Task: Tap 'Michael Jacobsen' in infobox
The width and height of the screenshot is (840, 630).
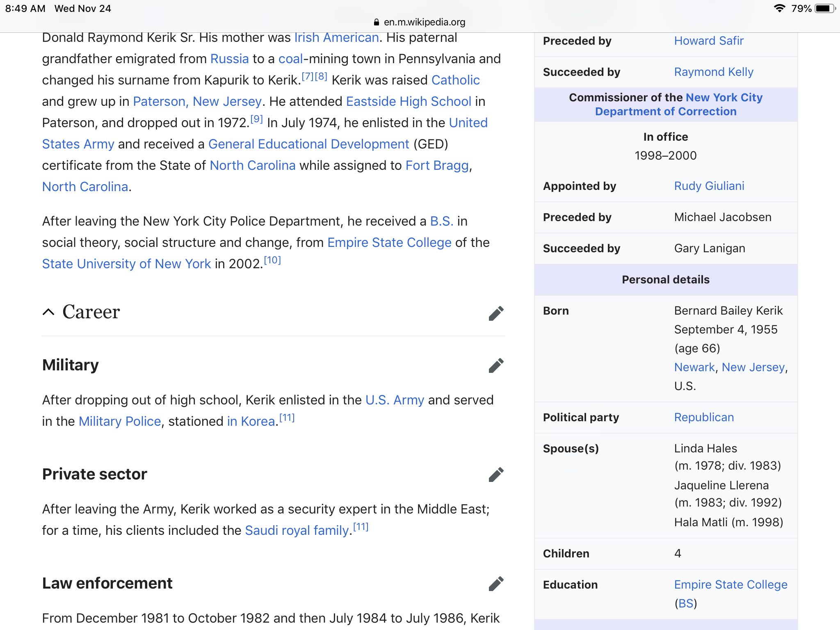Action: point(723,217)
